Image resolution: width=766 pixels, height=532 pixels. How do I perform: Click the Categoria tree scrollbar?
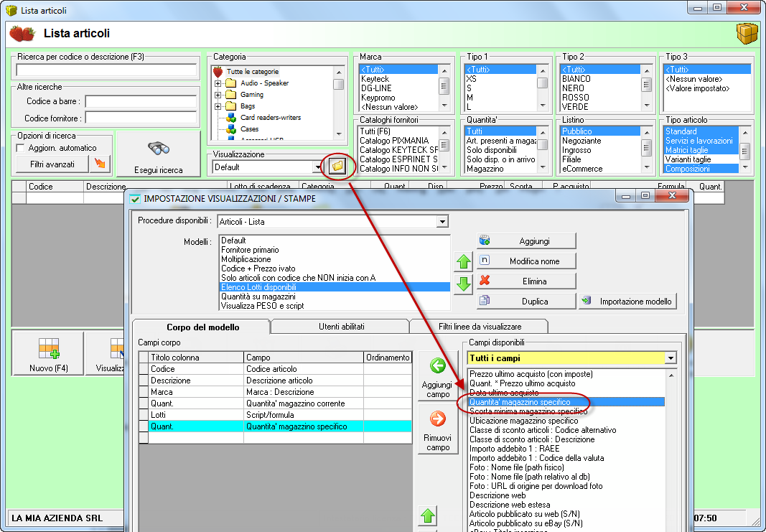(339, 103)
